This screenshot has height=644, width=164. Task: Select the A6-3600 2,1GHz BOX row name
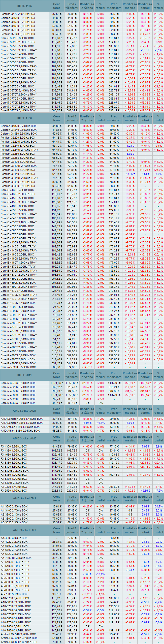click(x=14, y=519)
